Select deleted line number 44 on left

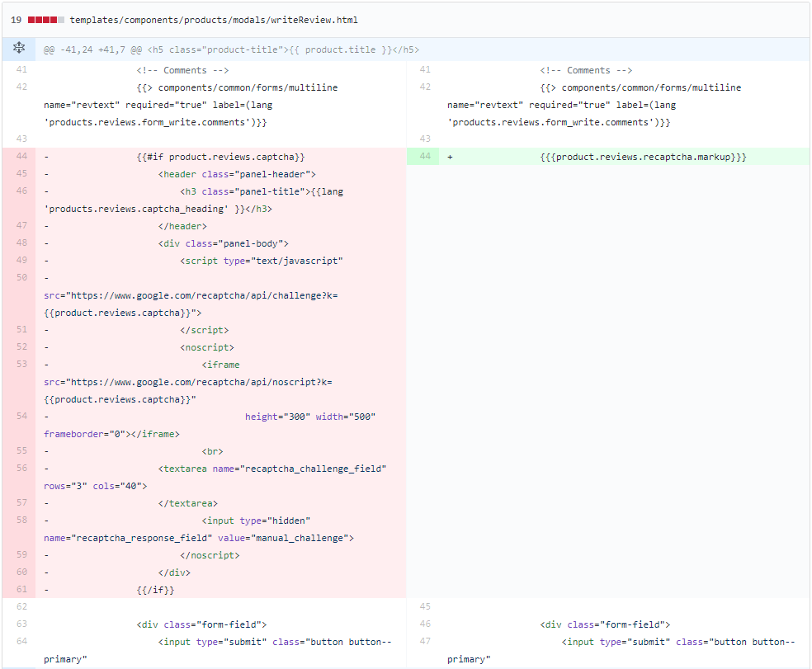point(21,157)
